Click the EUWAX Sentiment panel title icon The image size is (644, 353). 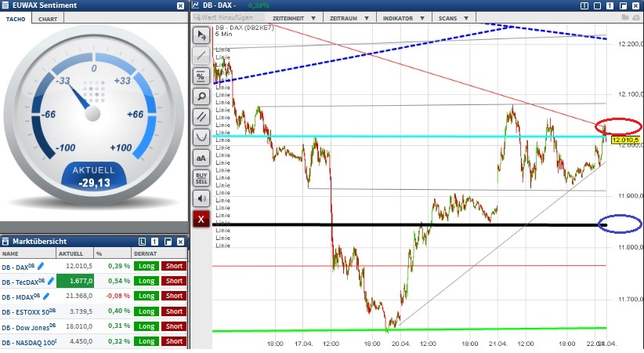(5, 5)
